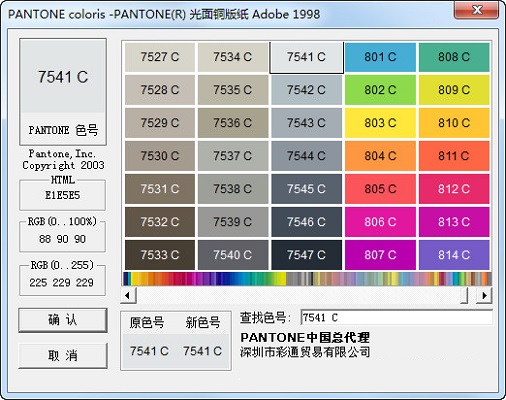Confirm selection with the 确认 button

pyautogui.click(x=63, y=320)
